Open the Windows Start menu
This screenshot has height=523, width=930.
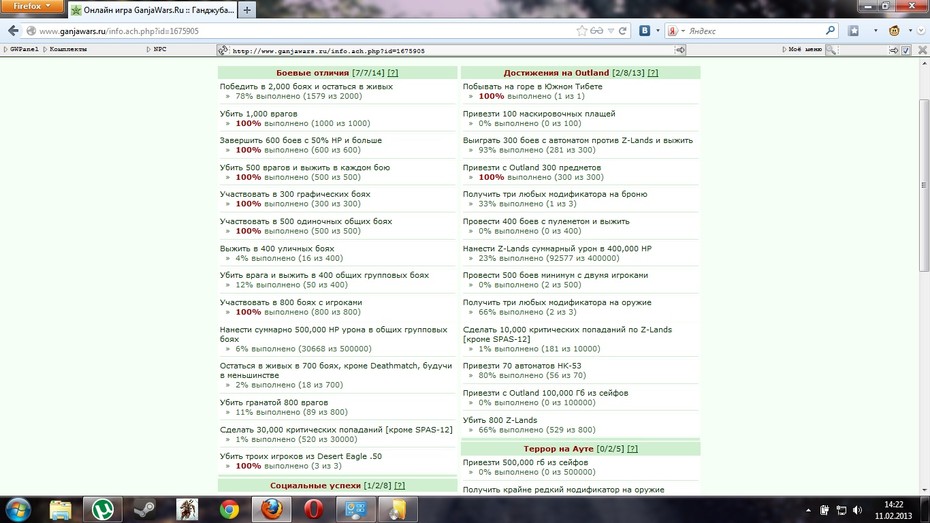(18, 509)
